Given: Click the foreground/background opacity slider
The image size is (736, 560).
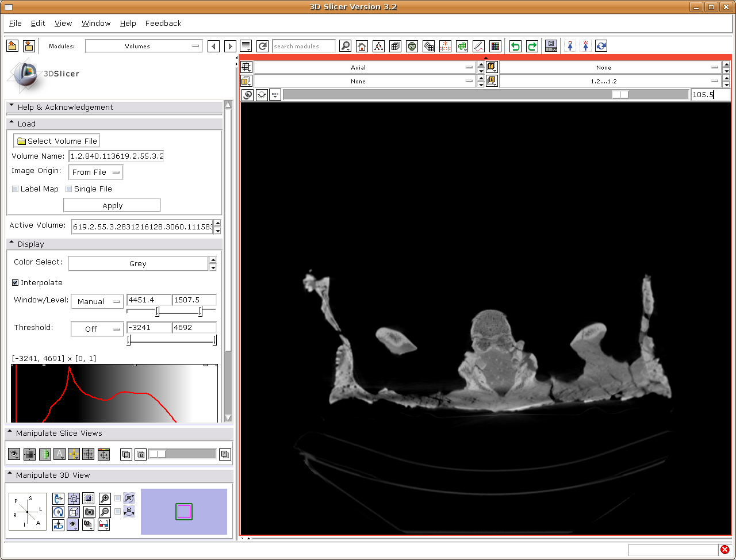Looking at the screenshot, I should click(183, 454).
